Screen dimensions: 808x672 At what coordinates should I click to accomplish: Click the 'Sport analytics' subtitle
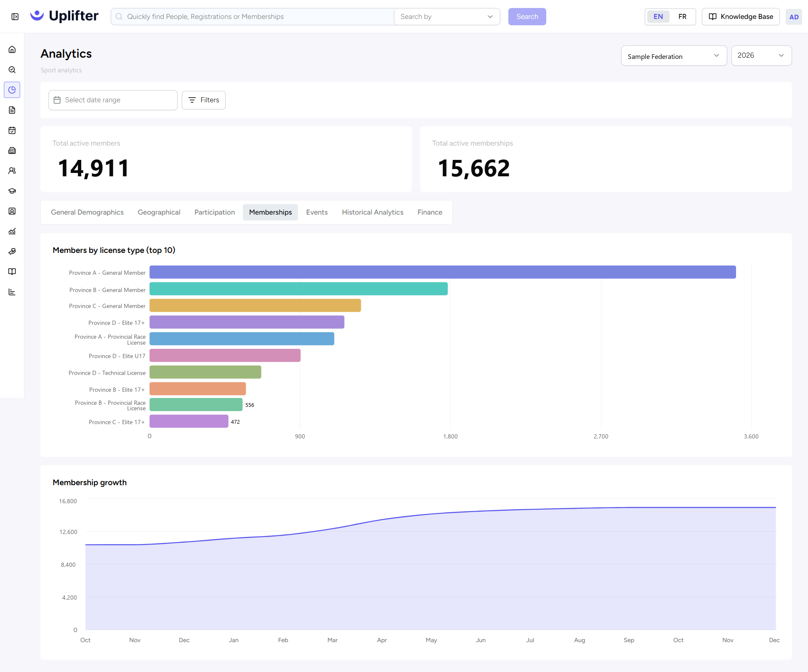(61, 70)
